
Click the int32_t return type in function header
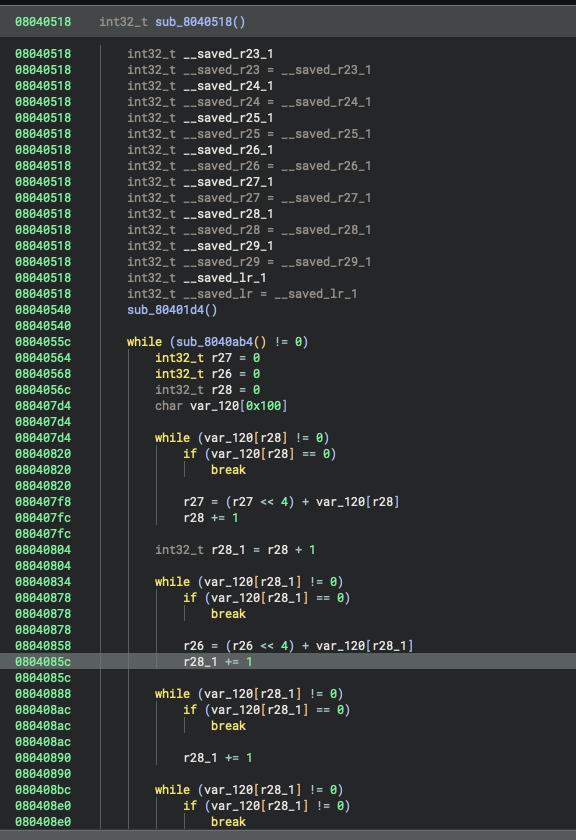tap(123, 22)
